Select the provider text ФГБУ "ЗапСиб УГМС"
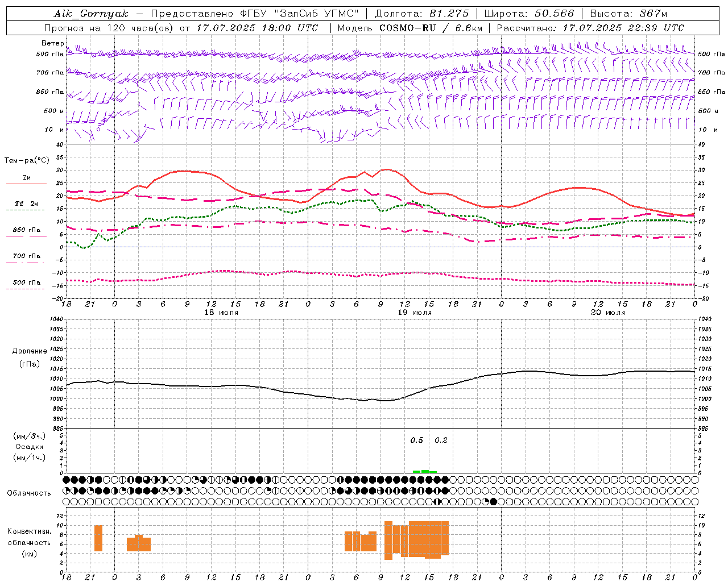 300,14
